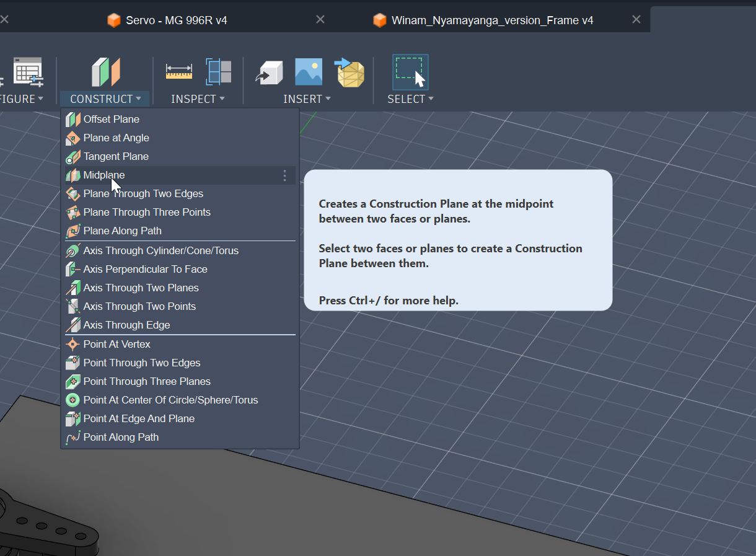The height and width of the screenshot is (556, 756).
Task: Close the Winam_Nyamayanga_version_Frame v4 tab
Action: tap(636, 20)
